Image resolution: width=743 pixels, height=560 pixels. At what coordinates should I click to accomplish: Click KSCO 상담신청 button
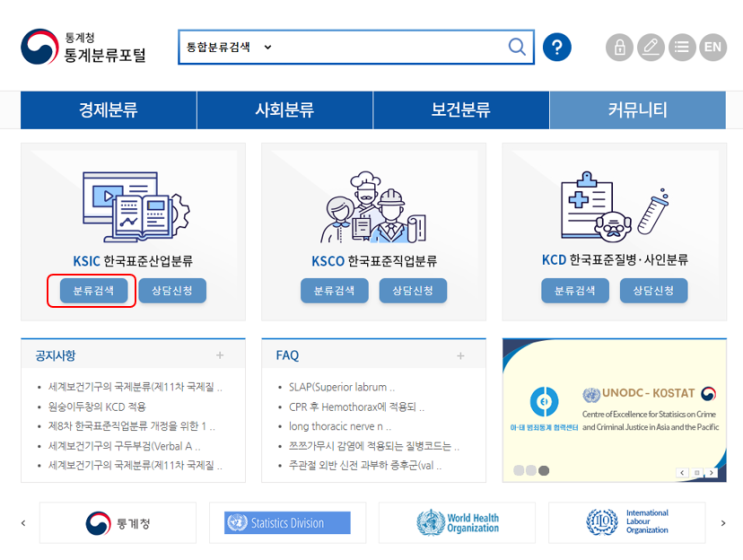(413, 290)
